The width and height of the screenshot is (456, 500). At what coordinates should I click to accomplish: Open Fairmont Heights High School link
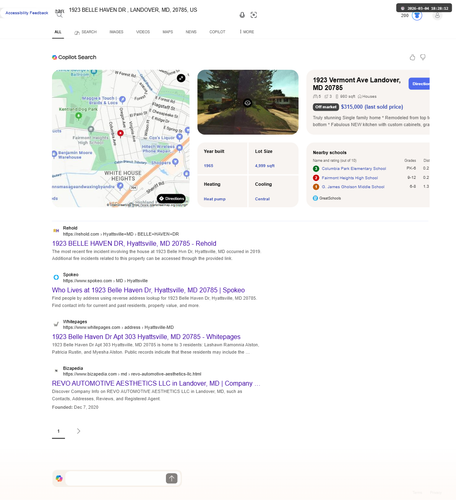pyautogui.click(x=350, y=178)
